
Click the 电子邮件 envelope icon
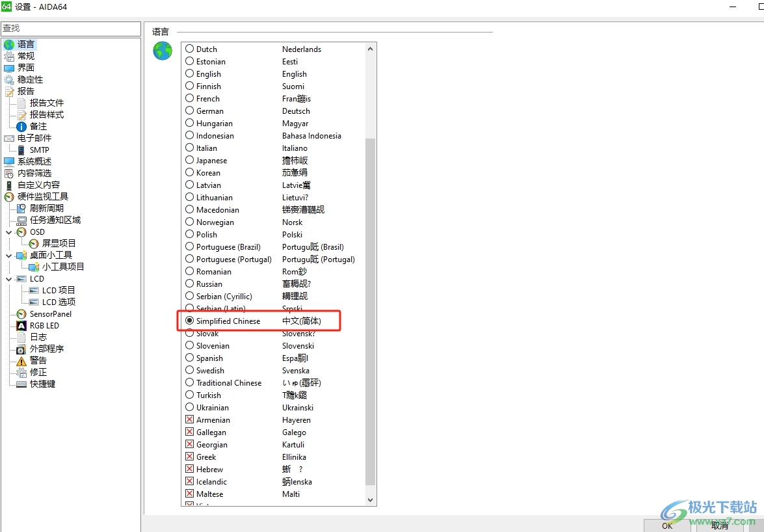8,139
